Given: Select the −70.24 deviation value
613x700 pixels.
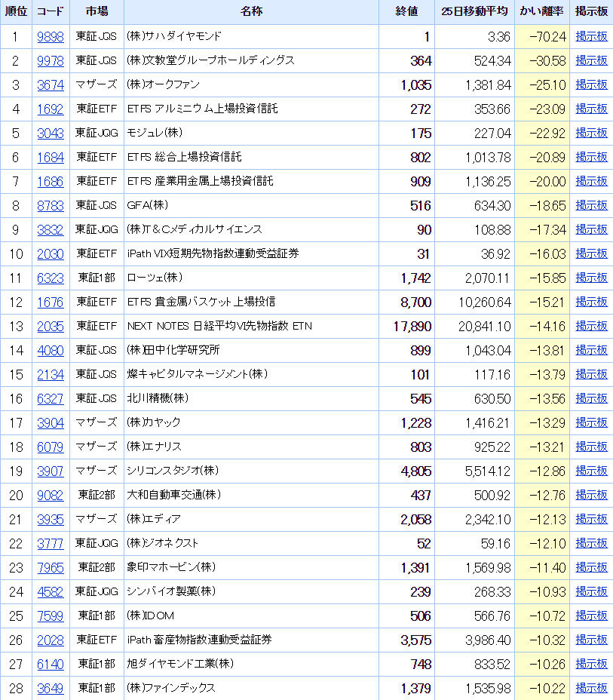Looking at the screenshot, I should tap(547, 37).
